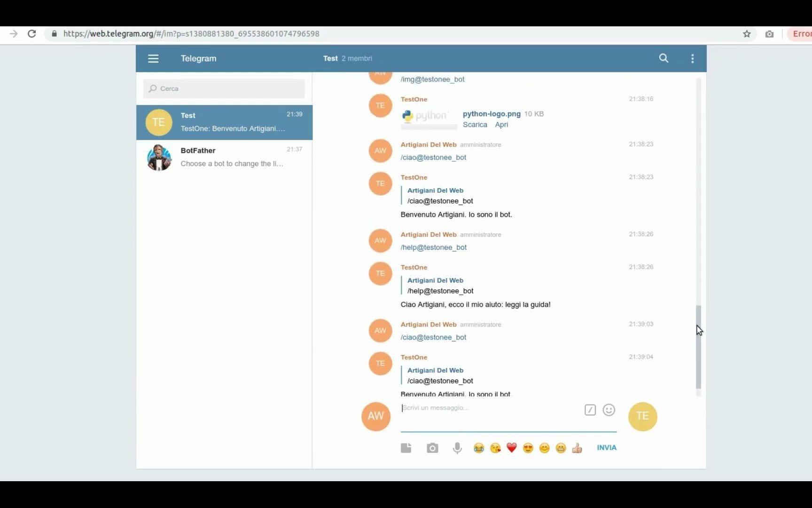Click Artigiani Del Web name at 21:38:23
The width and height of the screenshot is (812, 508).
point(429,144)
